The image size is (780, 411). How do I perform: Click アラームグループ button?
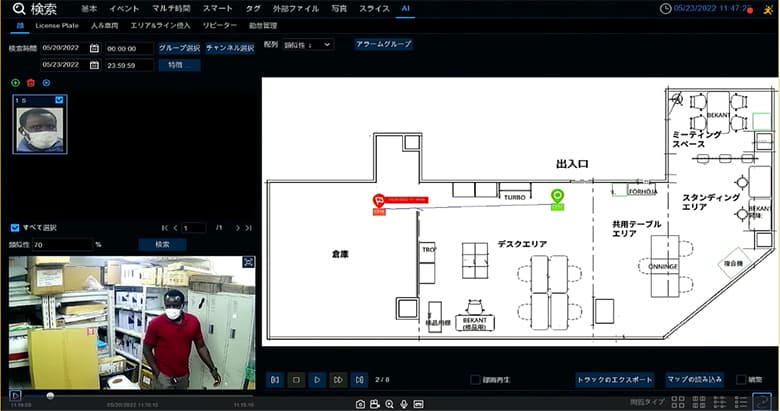384,44
